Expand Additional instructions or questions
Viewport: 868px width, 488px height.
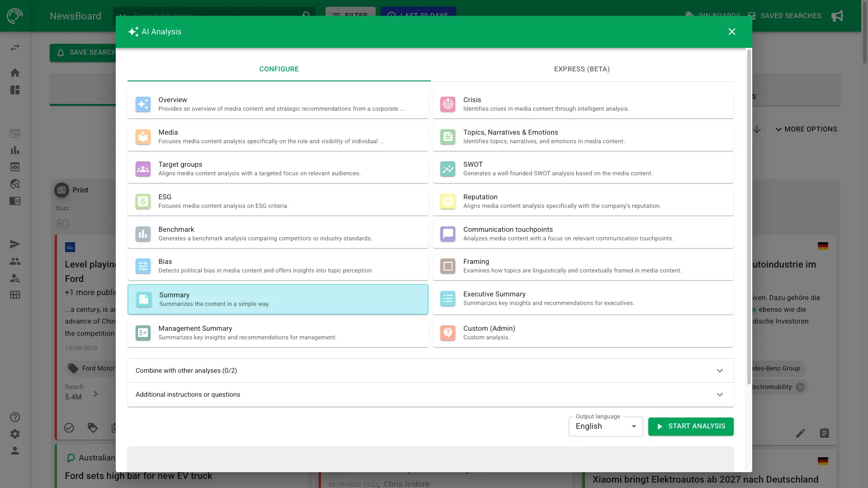coord(430,394)
